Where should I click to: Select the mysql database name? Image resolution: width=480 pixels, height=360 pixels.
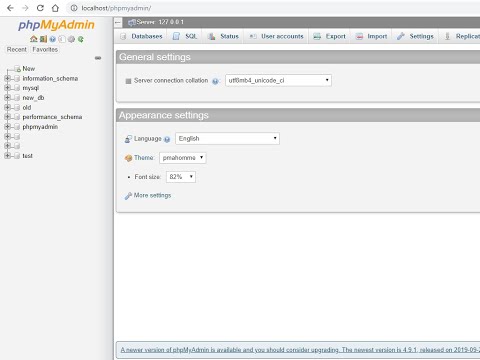point(31,88)
